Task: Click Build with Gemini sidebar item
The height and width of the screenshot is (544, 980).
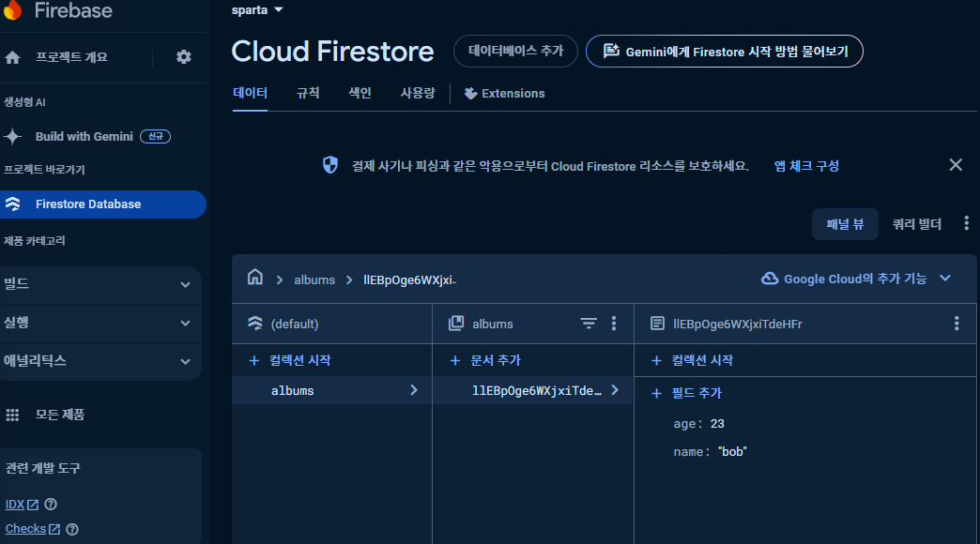Action: coord(84,136)
